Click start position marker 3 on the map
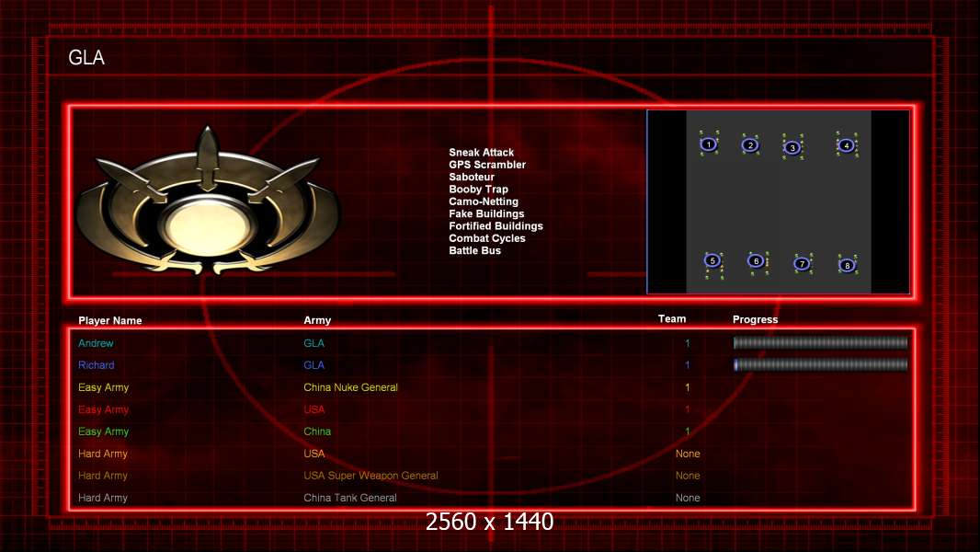980x552 pixels. (x=792, y=147)
